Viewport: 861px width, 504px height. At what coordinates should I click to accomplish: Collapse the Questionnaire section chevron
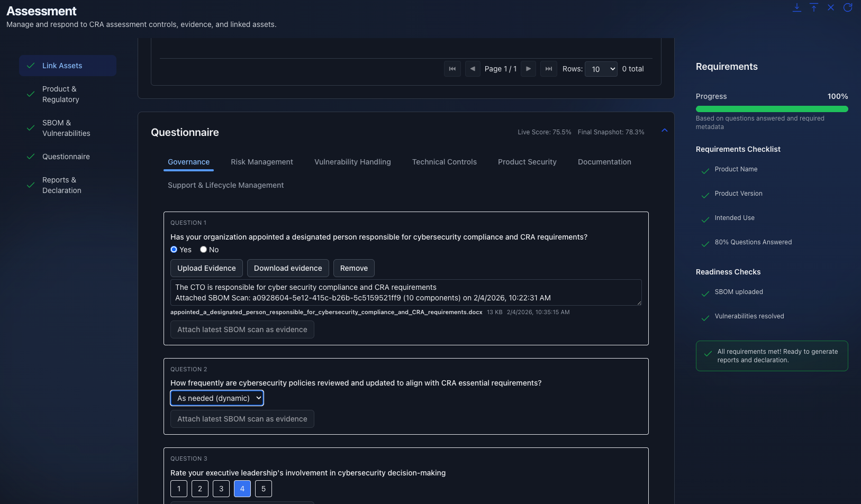(664, 131)
